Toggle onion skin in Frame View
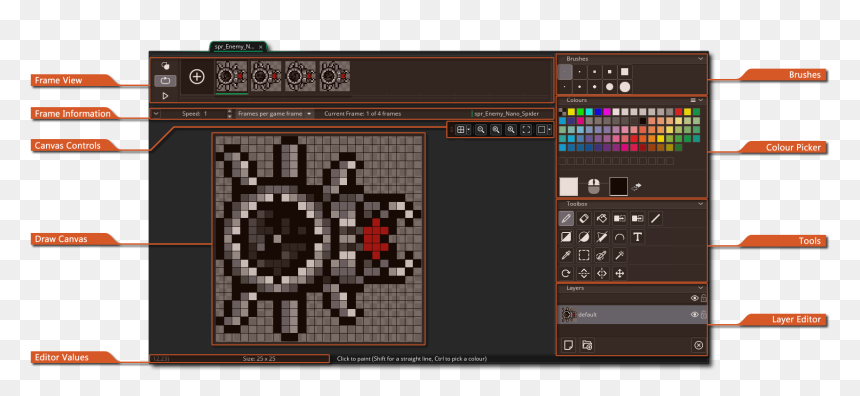This screenshot has width=860, height=396. 165,66
